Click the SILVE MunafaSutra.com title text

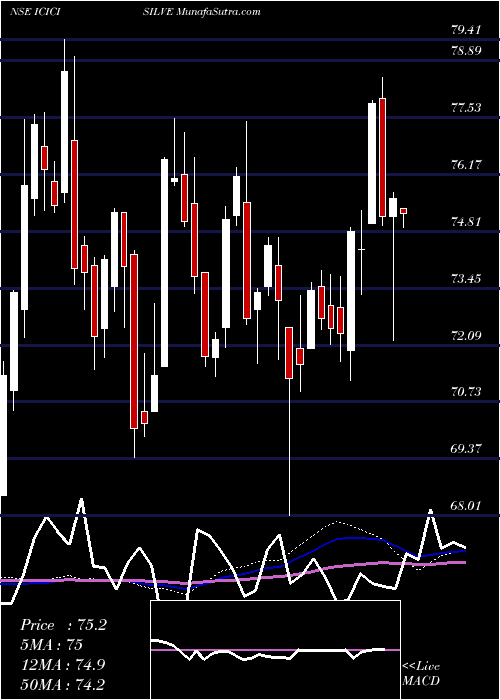point(202,12)
